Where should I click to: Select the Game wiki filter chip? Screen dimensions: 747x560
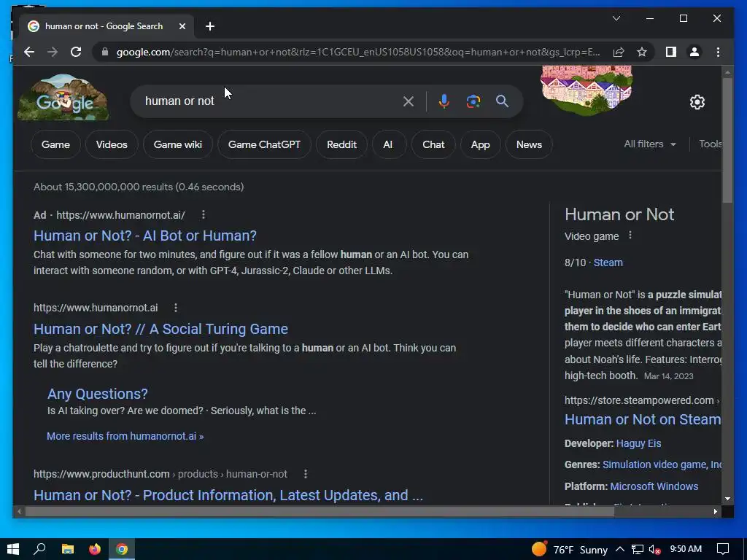(178, 144)
